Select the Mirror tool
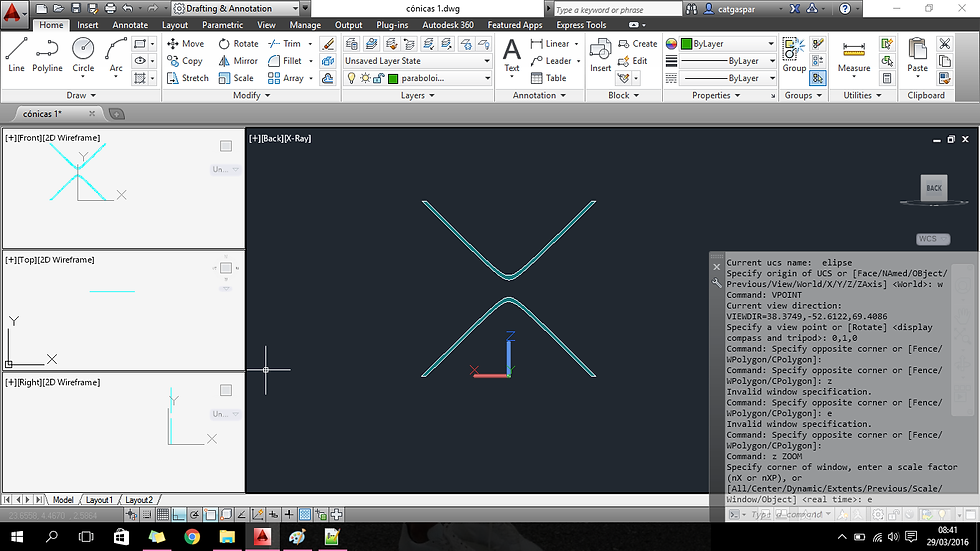The width and height of the screenshot is (980, 551). pyautogui.click(x=238, y=61)
